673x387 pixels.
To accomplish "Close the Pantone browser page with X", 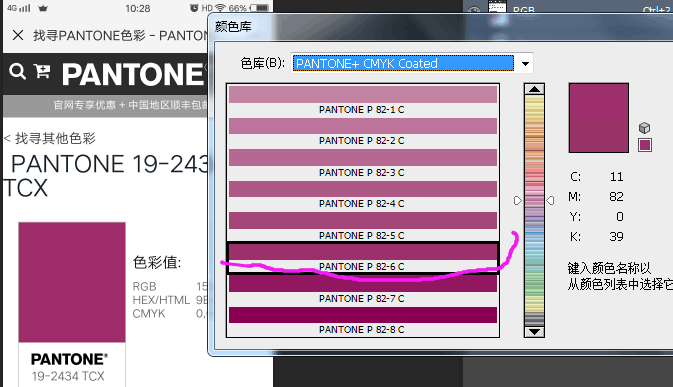I will [18, 35].
